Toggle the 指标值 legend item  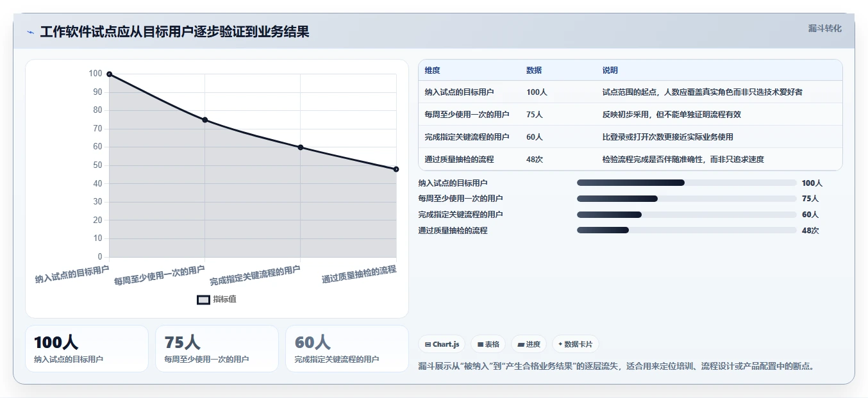tap(217, 299)
